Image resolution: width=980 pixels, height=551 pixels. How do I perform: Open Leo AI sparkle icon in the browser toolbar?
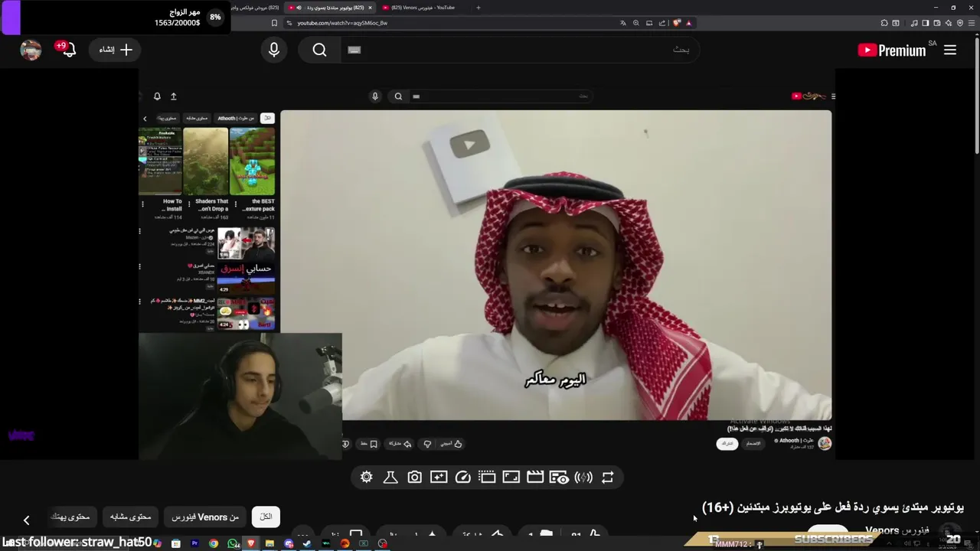948,23
